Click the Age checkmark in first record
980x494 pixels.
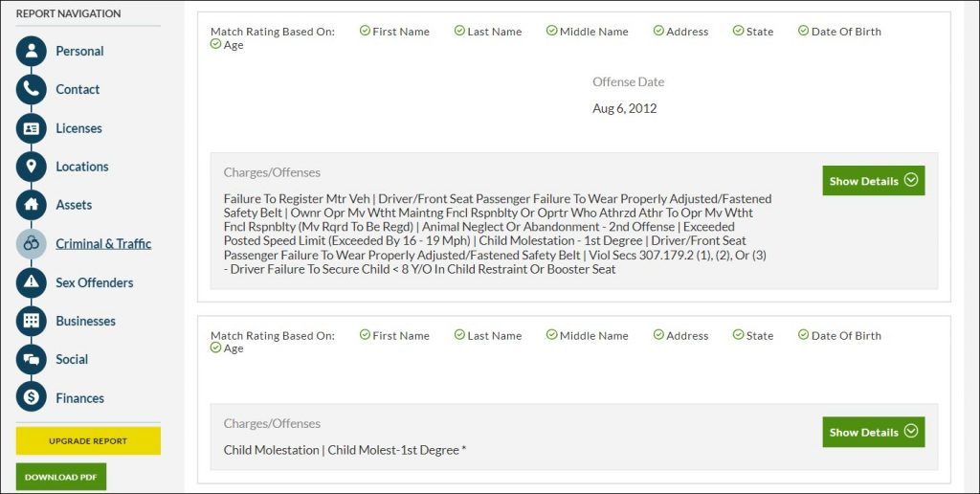point(215,44)
